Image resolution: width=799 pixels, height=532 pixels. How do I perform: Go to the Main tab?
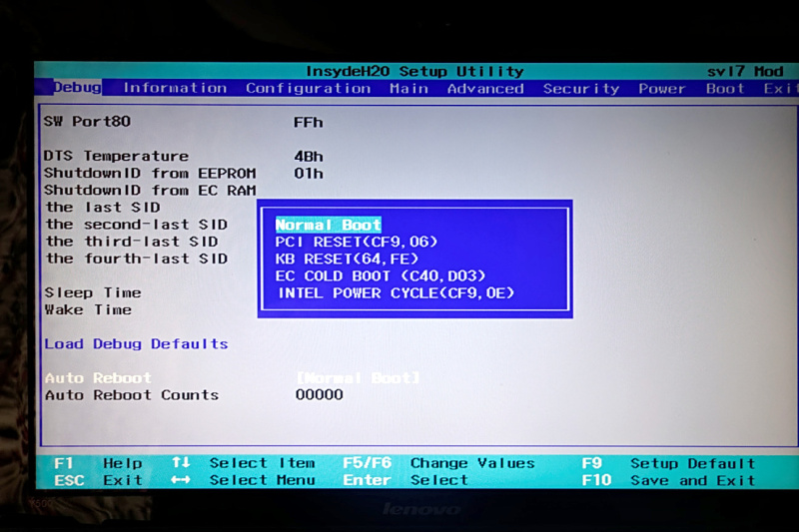point(408,89)
